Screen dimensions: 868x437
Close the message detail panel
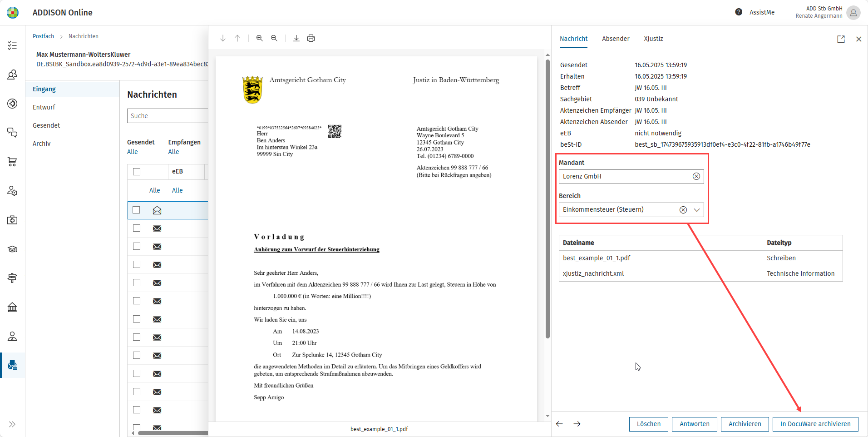coord(858,39)
